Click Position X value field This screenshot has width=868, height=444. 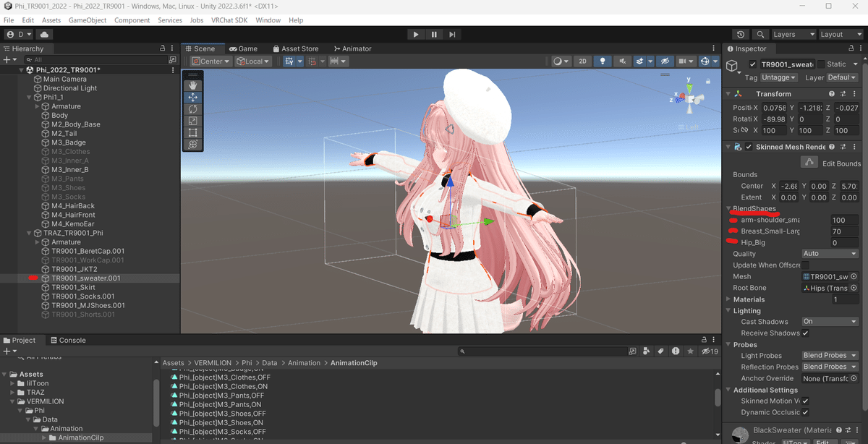773,108
